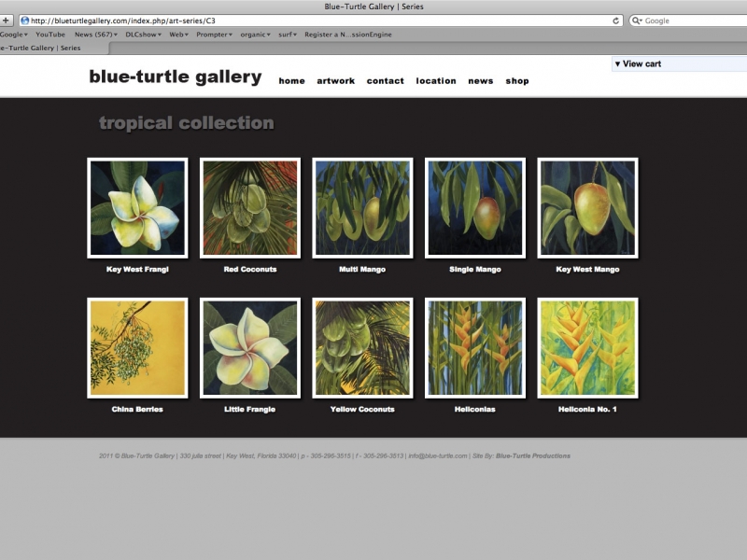
Task: Click the add bookmark plus button
Action: click(x=6, y=21)
